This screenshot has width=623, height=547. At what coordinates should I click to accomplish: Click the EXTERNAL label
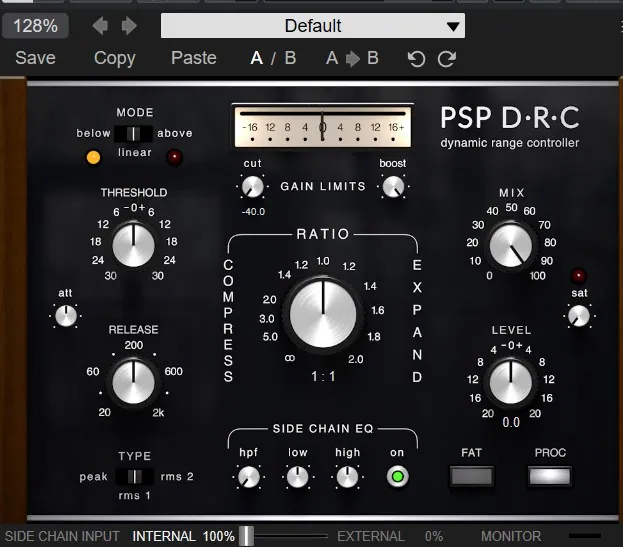pyautogui.click(x=370, y=536)
